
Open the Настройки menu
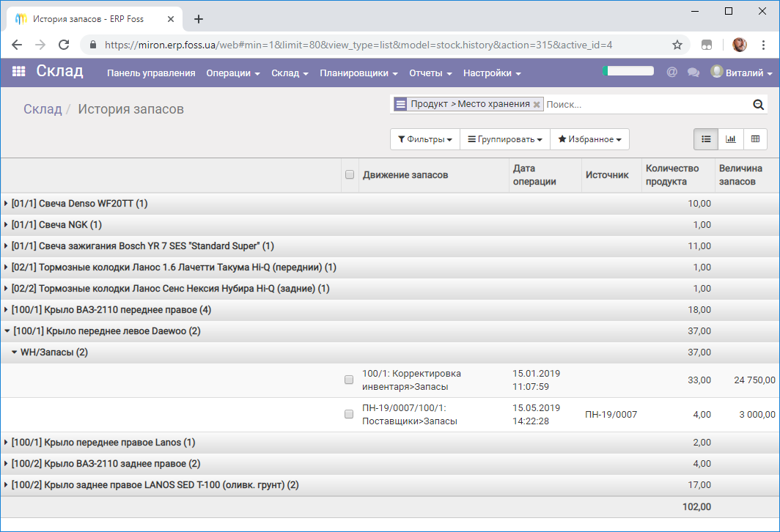491,73
